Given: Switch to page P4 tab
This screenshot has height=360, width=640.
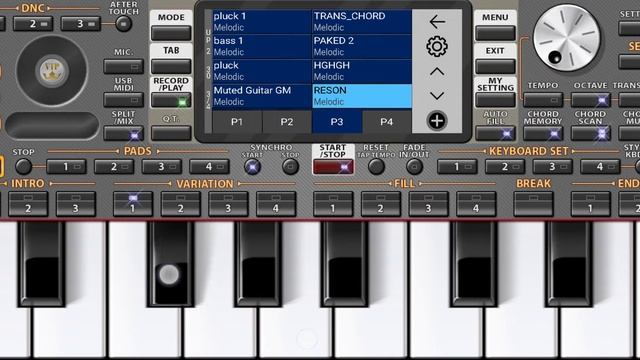Looking at the screenshot, I should point(387,122).
